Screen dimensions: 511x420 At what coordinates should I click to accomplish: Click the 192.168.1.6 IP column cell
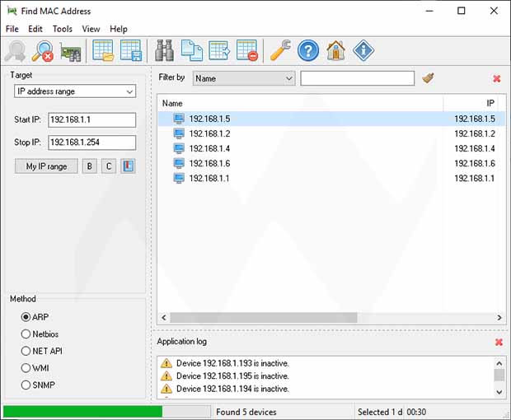(475, 163)
